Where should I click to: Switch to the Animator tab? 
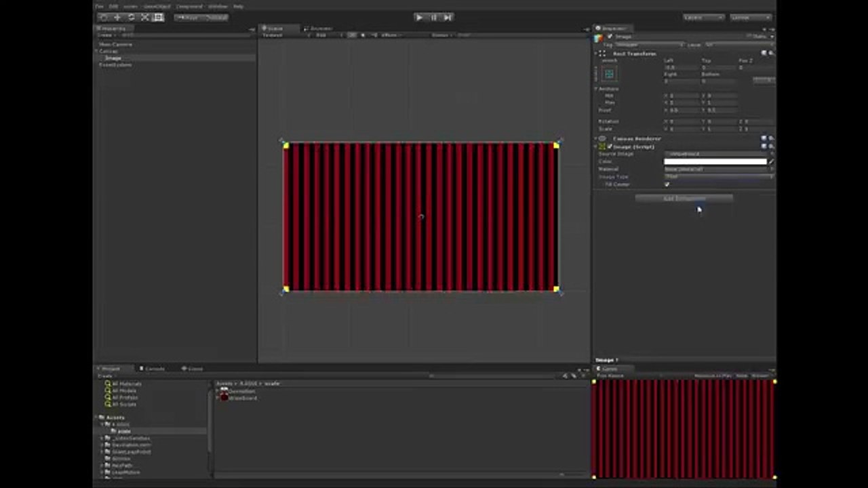point(319,28)
